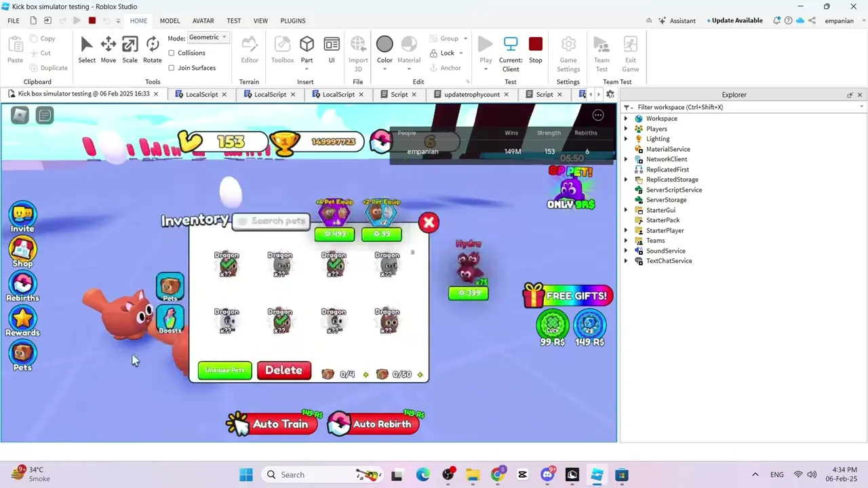Viewport: 868px width, 488px height.
Task: Select the first Dragon pet thumbnail
Action: coord(226,264)
